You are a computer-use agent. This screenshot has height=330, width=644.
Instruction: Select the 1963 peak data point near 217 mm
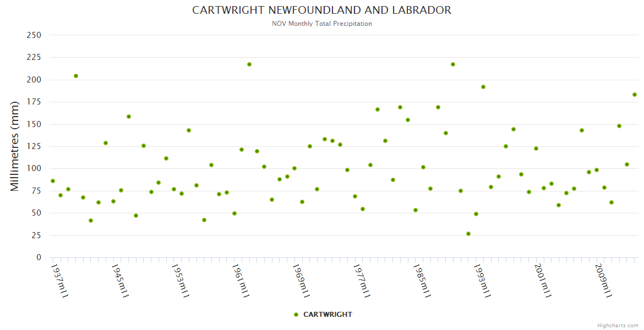click(x=249, y=64)
